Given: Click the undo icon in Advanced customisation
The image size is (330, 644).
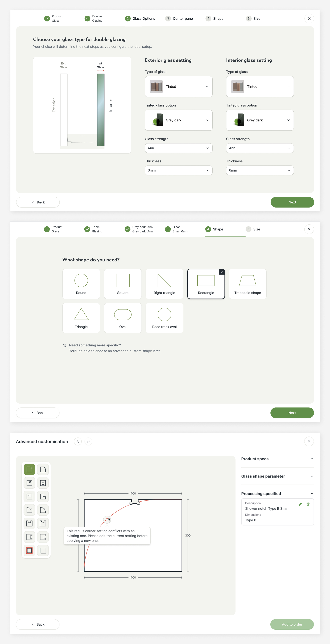Looking at the screenshot, I should [78, 442].
